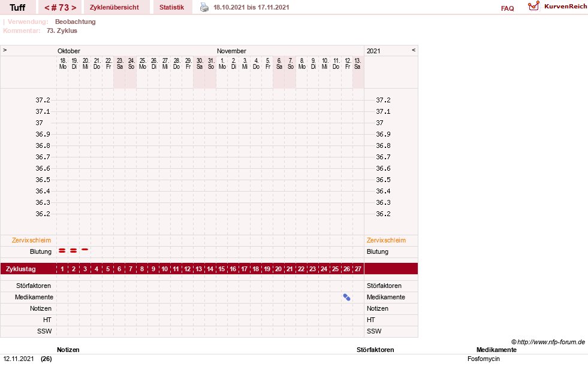Screen dimensions: 588x373
Task: Select cycle day 14 in Zyklustag row
Action: coord(210,269)
